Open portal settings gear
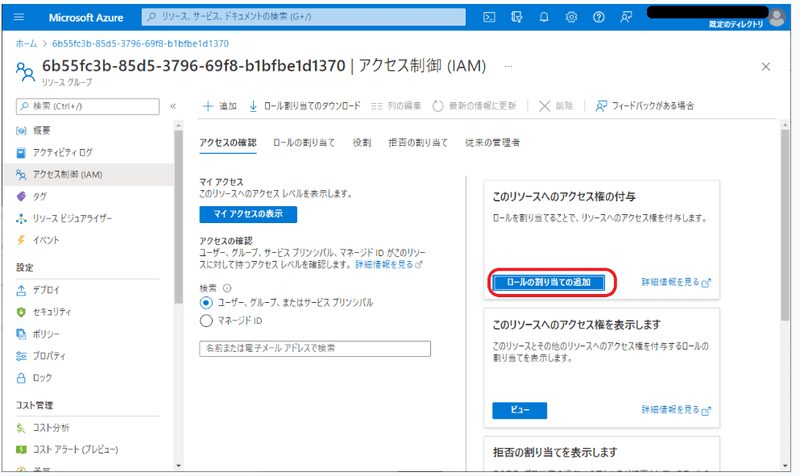This screenshot has height=476, width=800. coord(571,17)
